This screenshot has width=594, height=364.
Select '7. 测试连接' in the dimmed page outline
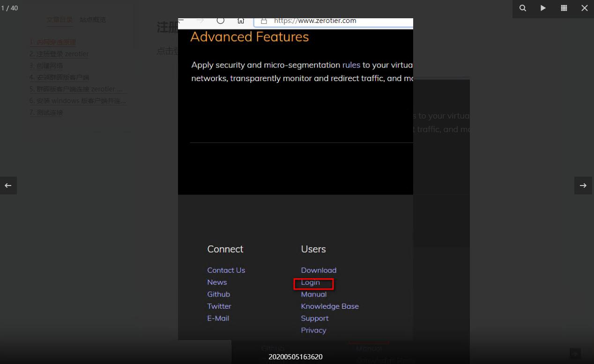pyautogui.click(x=46, y=112)
